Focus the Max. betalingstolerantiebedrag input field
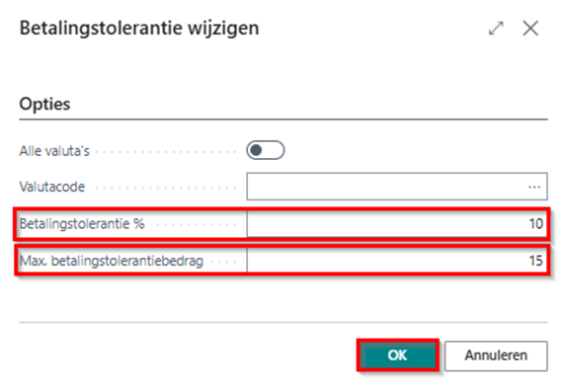 click(397, 261)
